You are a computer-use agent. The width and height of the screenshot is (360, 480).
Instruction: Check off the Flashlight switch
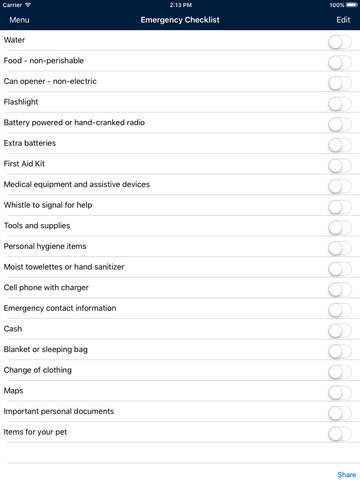pos(340,104)
